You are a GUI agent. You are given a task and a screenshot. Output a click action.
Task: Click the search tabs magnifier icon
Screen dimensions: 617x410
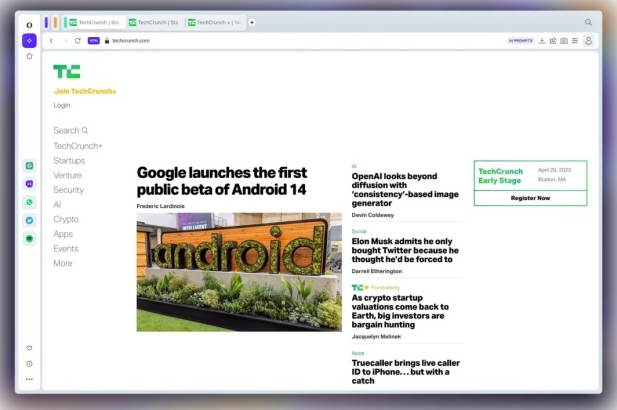tap(588, 22)
